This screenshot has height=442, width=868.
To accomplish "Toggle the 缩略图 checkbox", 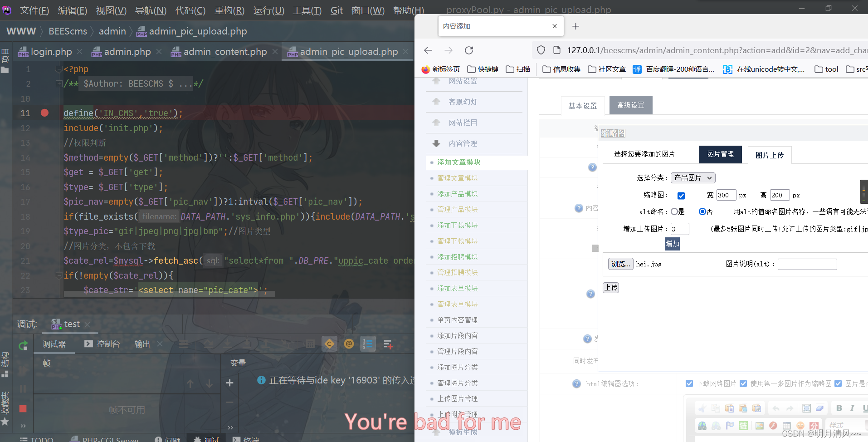I will (x=681, y=196).
